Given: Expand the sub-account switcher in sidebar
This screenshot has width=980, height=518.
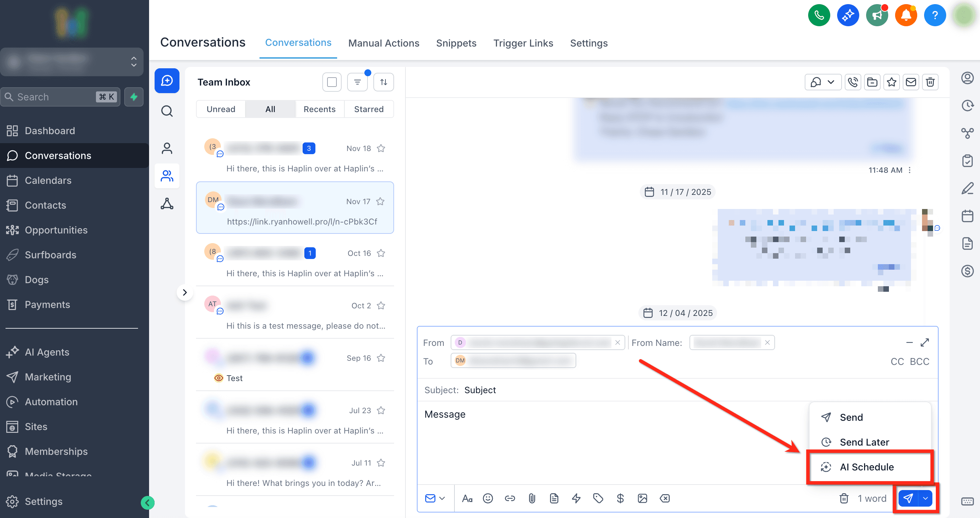Looking at the screenshot, I should (134, 62).
